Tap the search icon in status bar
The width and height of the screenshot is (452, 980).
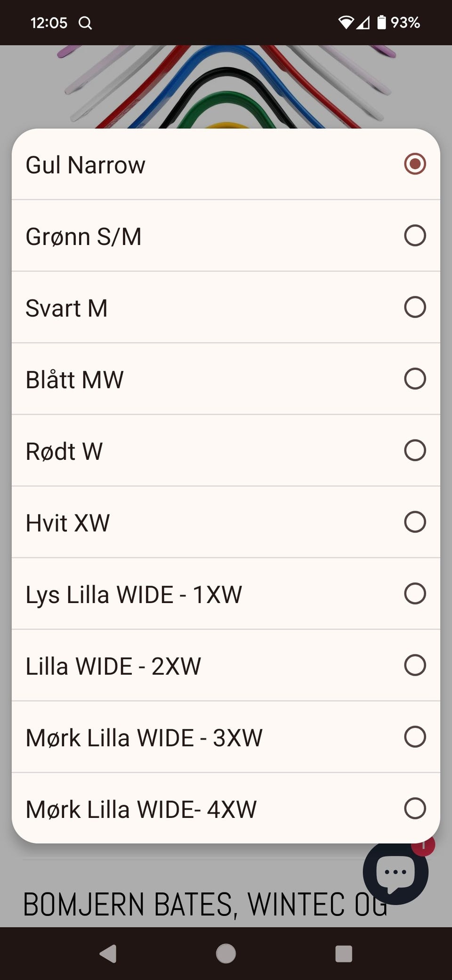[x=85, y=23]
